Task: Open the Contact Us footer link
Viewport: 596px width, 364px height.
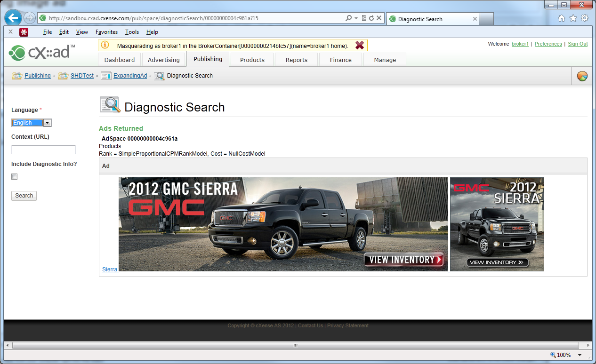Action: click(x=310, y=325)
